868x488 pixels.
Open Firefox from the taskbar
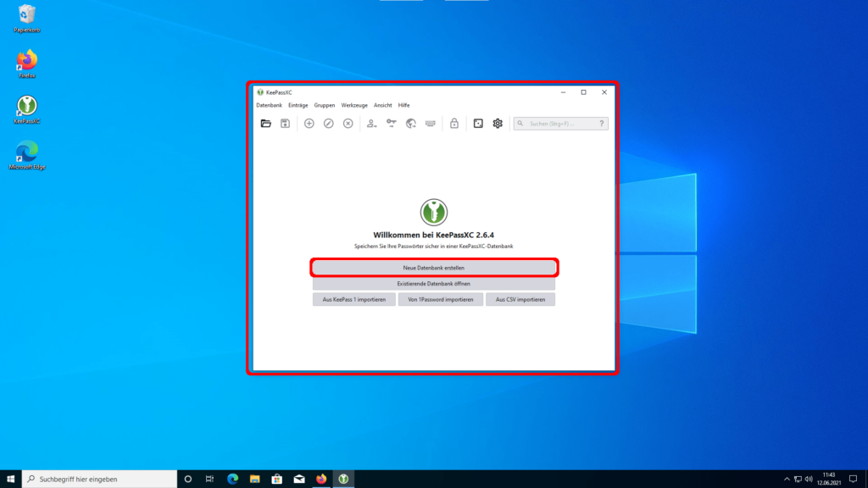(321, 480)
